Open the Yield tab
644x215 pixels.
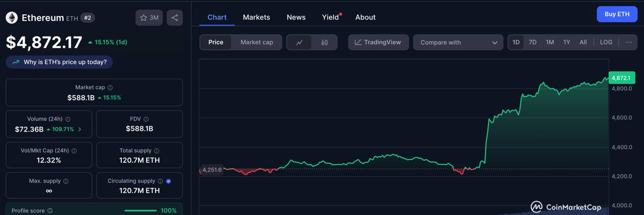[x=331, y=17]
